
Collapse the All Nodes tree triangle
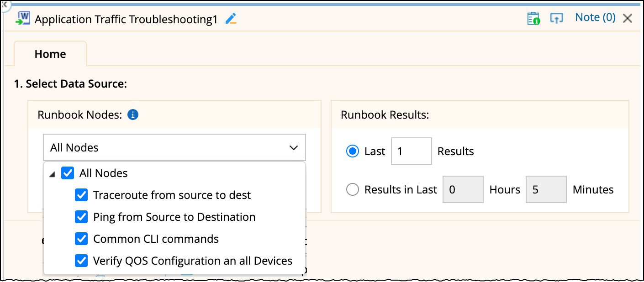pos(53,174)
